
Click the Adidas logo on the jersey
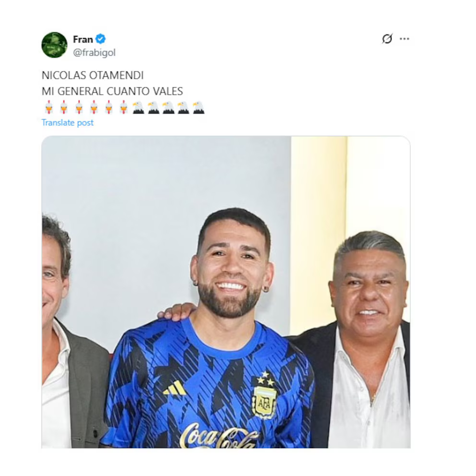point(175,388)
